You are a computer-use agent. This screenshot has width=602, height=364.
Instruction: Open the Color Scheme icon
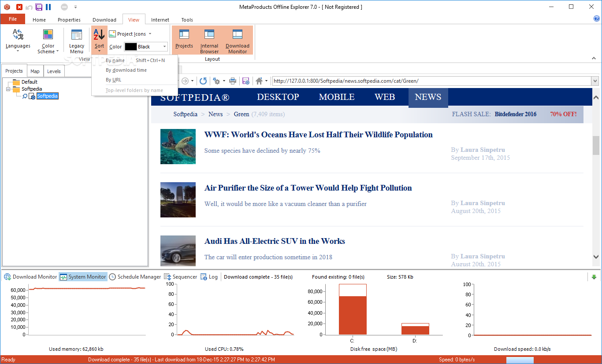click(x=48, y=34)
